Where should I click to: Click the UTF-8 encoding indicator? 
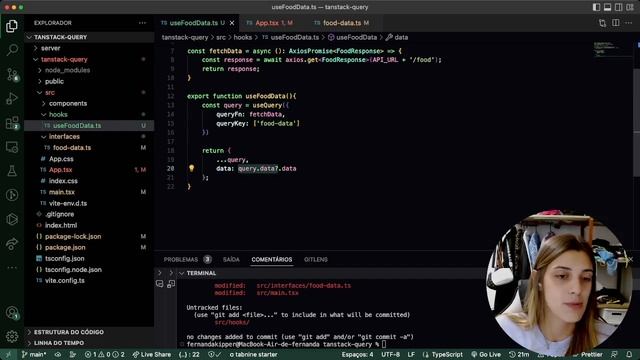[390, 354]
